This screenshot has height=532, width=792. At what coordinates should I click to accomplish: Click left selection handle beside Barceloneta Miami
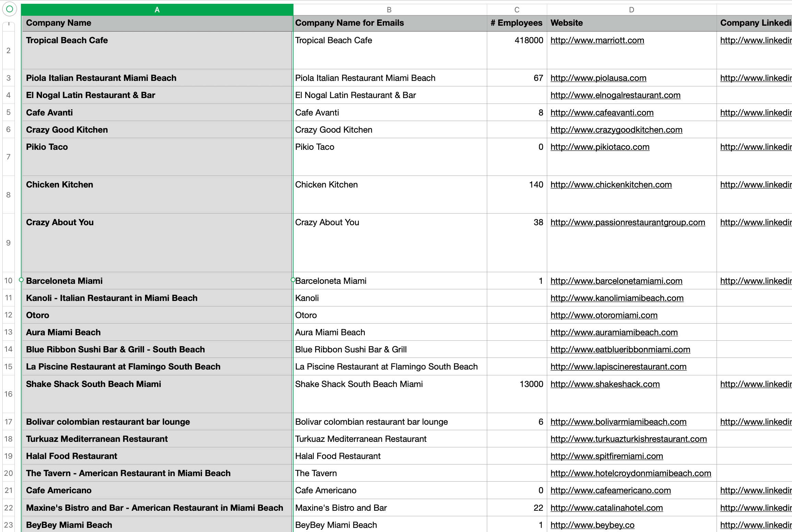[x=21, y=280]
